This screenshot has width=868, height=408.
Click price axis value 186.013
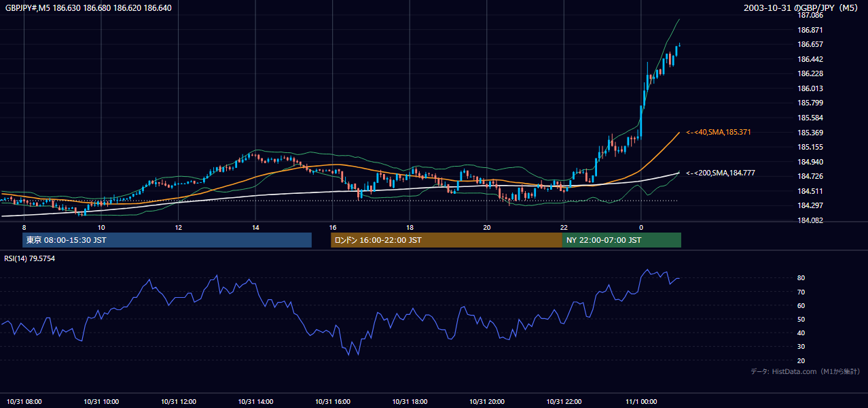click(810, 88)
